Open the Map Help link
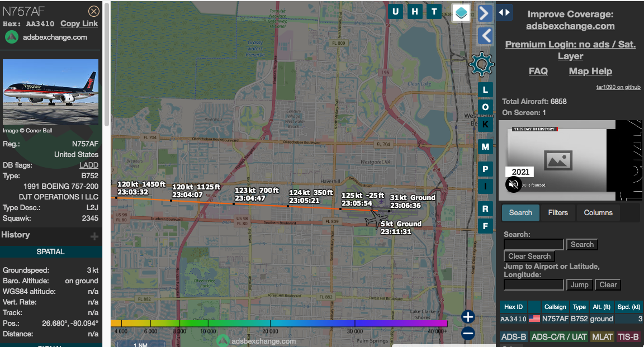Viewport: 644px width, 347px height. 590,71
